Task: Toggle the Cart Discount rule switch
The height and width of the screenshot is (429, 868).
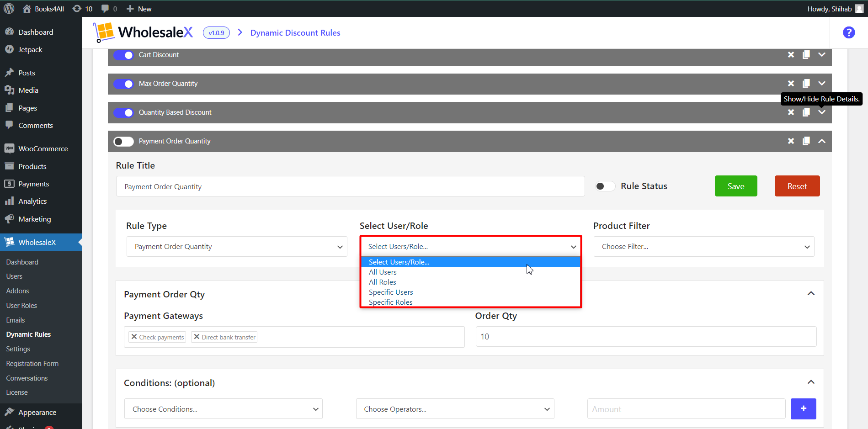Action: 123,55
